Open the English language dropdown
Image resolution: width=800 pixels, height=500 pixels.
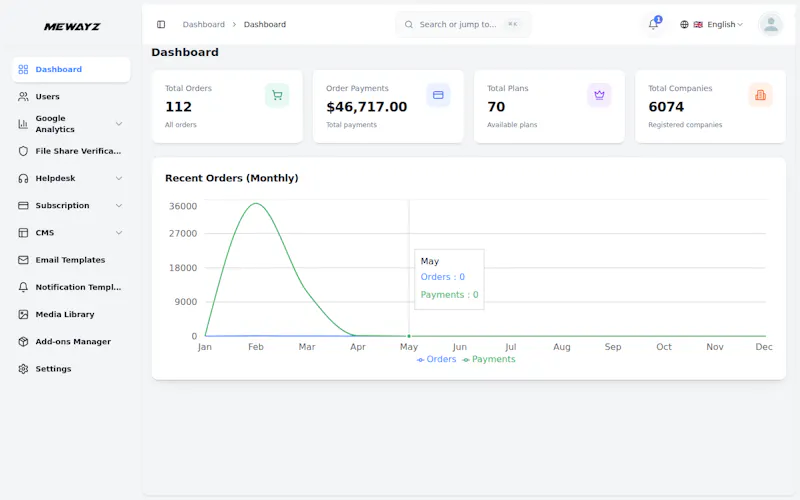[711, 24]
